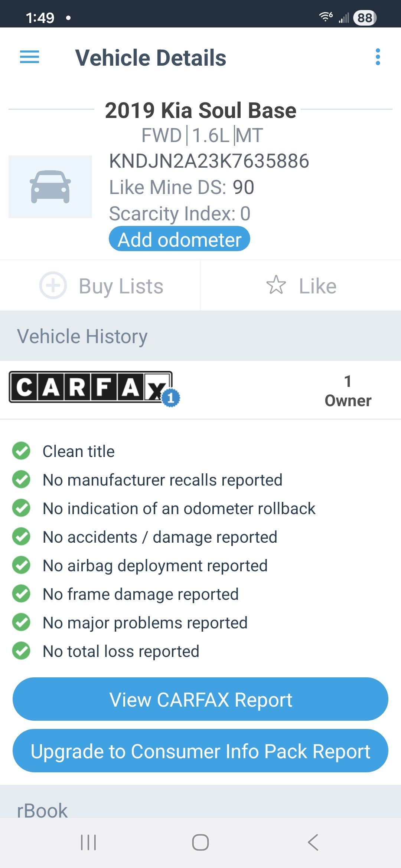Click the Add odometer button
The height and width of the screenshot is (868, 401).
(179, 239)
